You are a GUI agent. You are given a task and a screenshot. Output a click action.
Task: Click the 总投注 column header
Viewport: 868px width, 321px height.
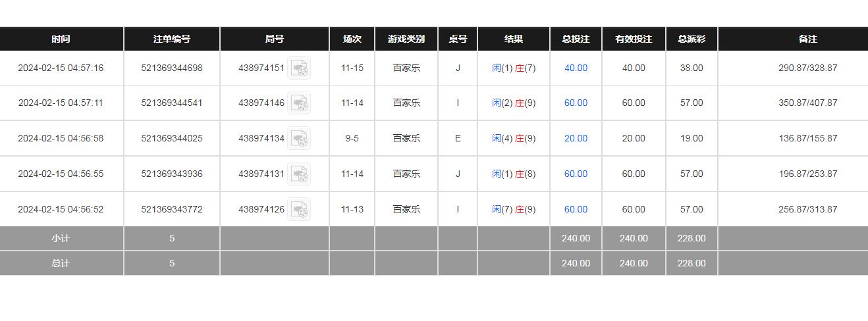(576, 39)
